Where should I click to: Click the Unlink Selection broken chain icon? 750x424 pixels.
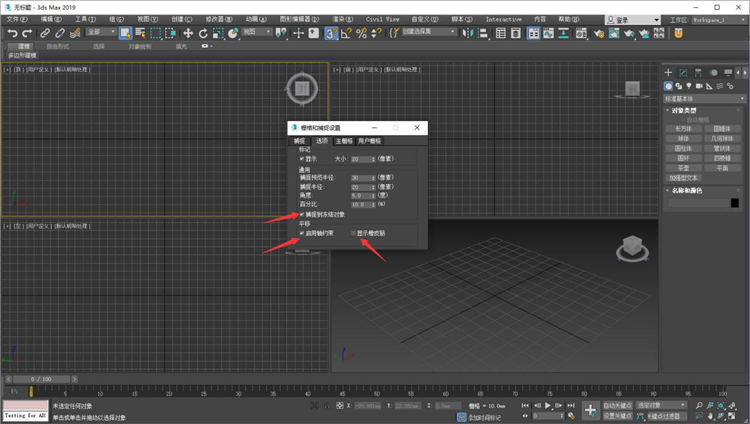click(60, 33)
